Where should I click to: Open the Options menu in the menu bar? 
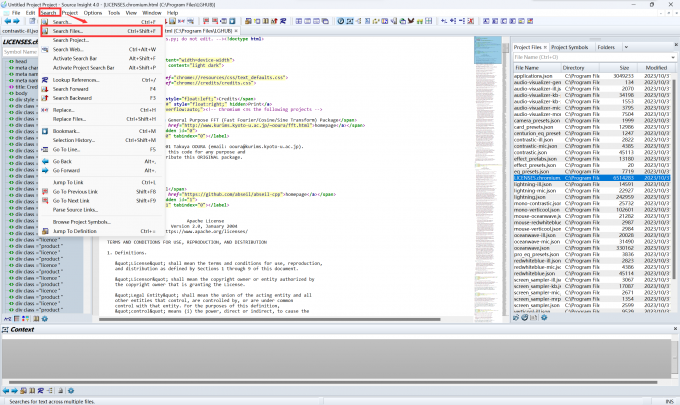point(92,13)
